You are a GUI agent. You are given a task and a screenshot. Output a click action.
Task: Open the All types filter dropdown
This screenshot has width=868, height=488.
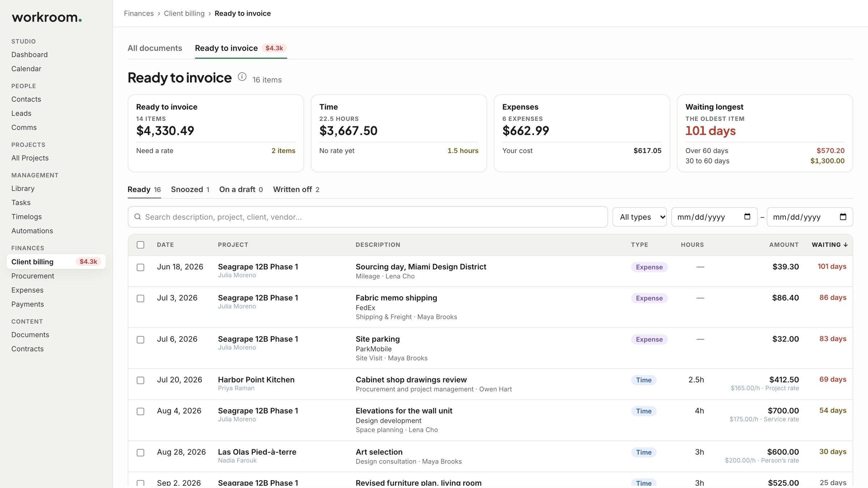(x=639, y=217)
